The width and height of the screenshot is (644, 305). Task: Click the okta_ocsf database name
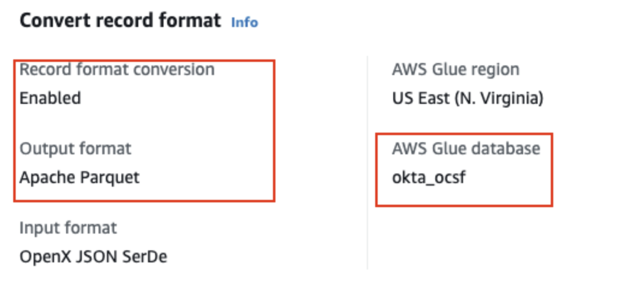pos(428,177)
